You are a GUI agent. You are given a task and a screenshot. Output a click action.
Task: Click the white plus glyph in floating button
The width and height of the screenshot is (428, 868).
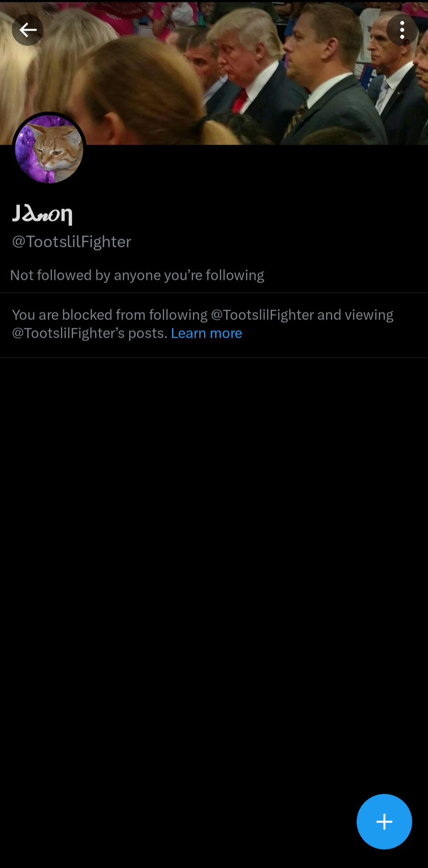384,821
